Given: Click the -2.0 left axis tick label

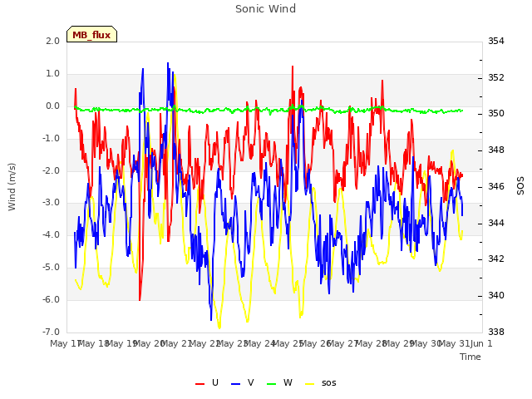Looking at the screenshot, I should click(x=52, y=170).
